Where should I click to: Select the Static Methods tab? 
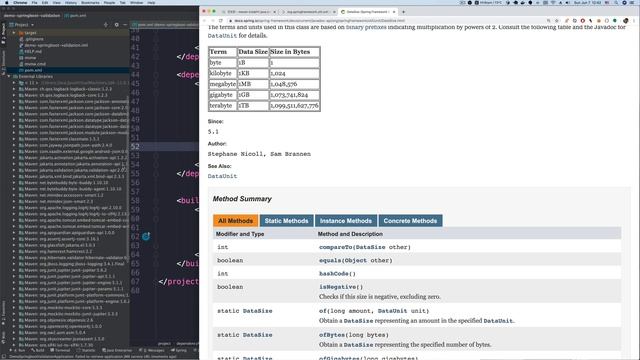(287, 221)
